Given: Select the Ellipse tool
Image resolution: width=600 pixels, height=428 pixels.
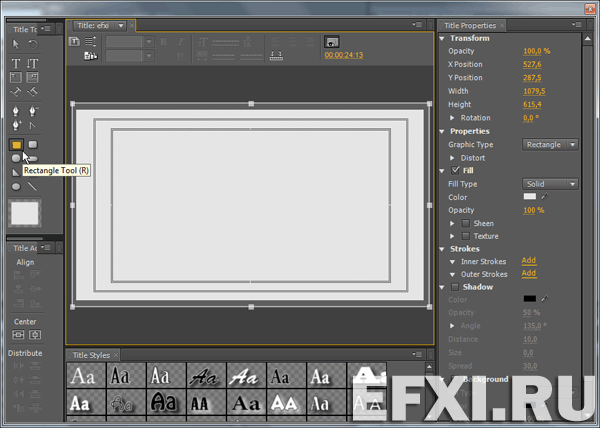Looking at the screenshot, I should pyautogui.click(x=16, y=186).
